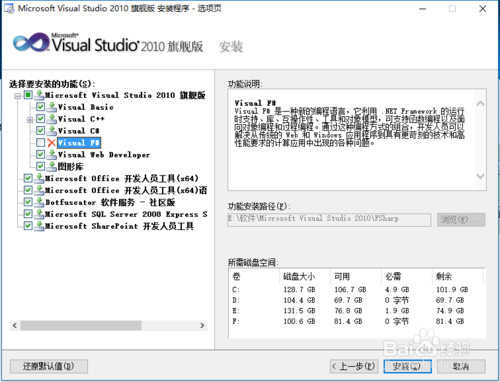Uncheck the Visual C++ checkbox
The image size is (500, 382).
tap(40, 119)
